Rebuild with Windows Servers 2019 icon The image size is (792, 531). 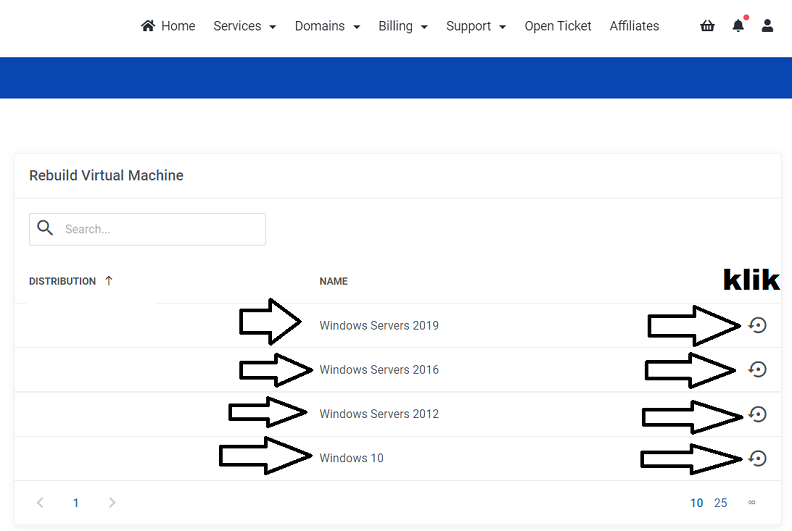758,325
